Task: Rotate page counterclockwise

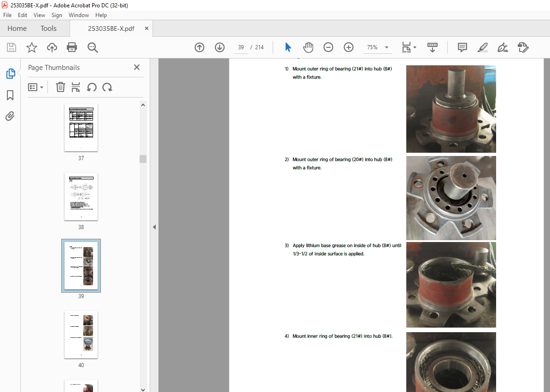Action: click(x=92, y=87)
